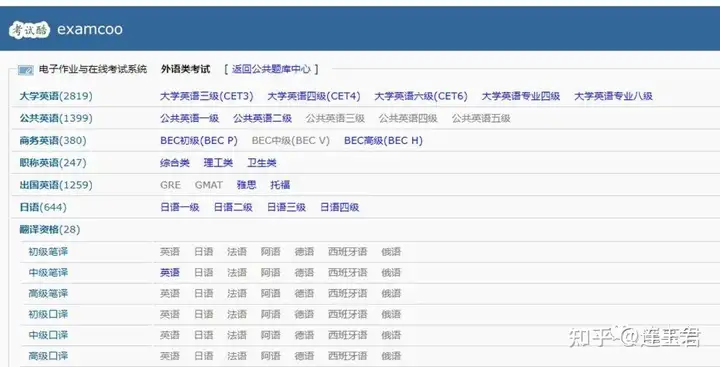The width and height of the screenshot is (720, 367).
Task: Select the 初级口译 row label
Action: click(48, 314)
